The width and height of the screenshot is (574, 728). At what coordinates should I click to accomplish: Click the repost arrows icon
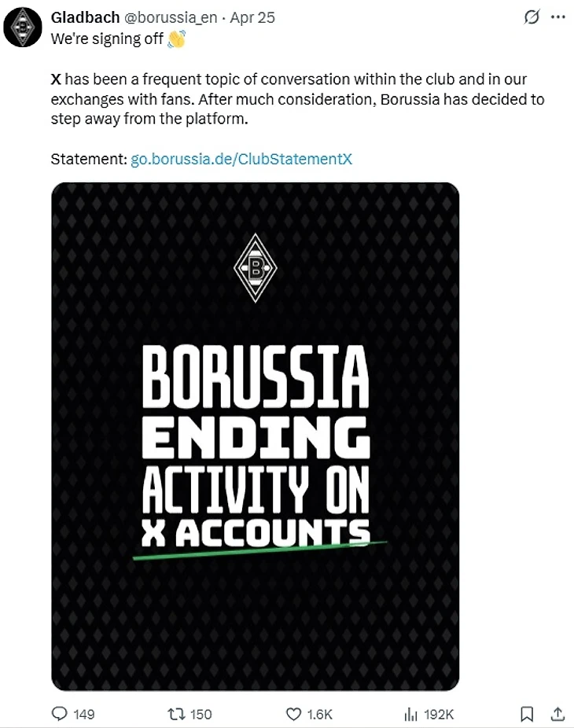pos(176,714)
